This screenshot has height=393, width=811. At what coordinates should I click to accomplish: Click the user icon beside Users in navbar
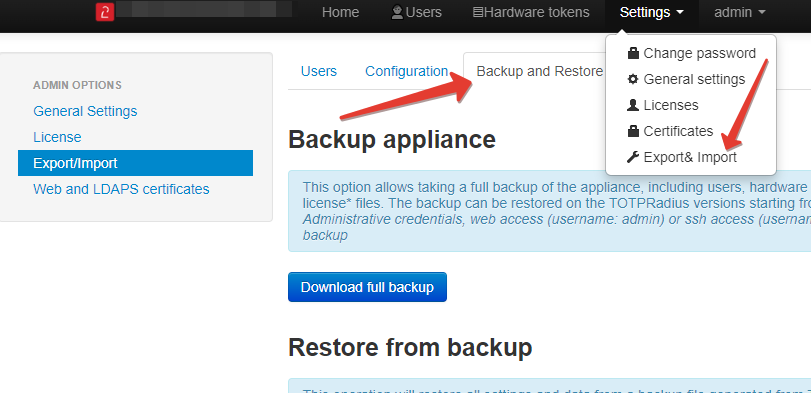[x=397, y=12]
